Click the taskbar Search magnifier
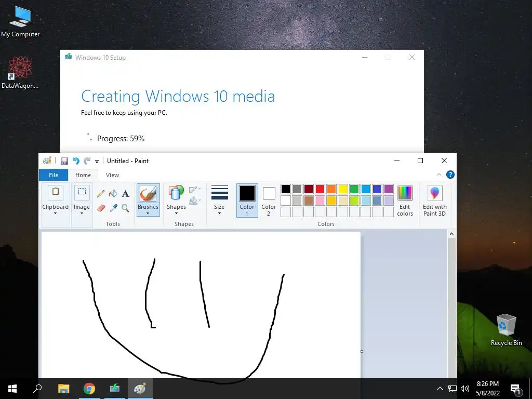 point(37,389)
